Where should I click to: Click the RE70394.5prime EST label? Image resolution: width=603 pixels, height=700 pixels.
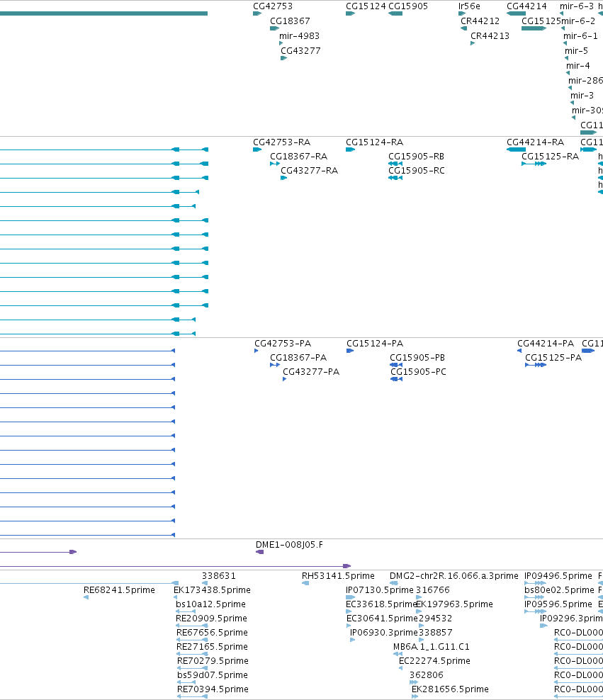tap(213, 690)
